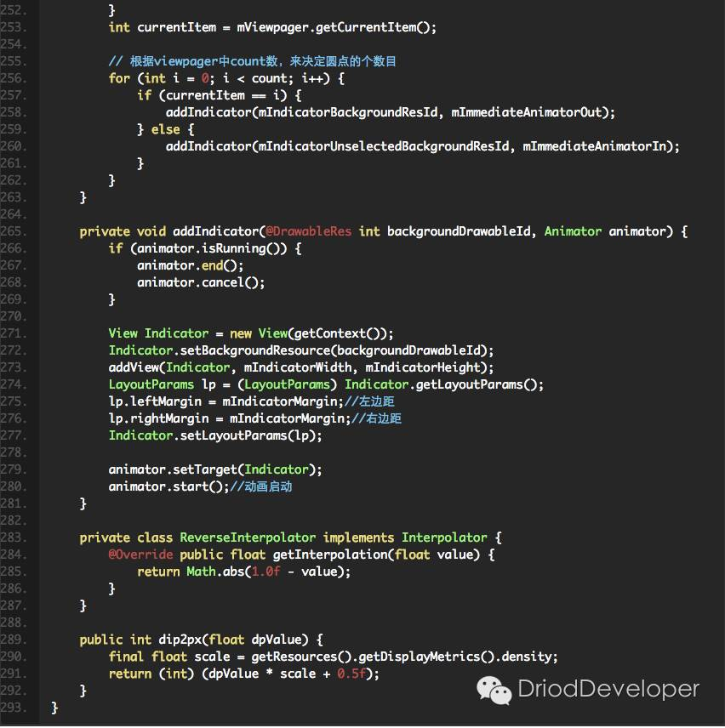Click 'mIndicatorUnselectedBackgroundResId' on line 260
725x728 pixels.
(x=384, y=147)
